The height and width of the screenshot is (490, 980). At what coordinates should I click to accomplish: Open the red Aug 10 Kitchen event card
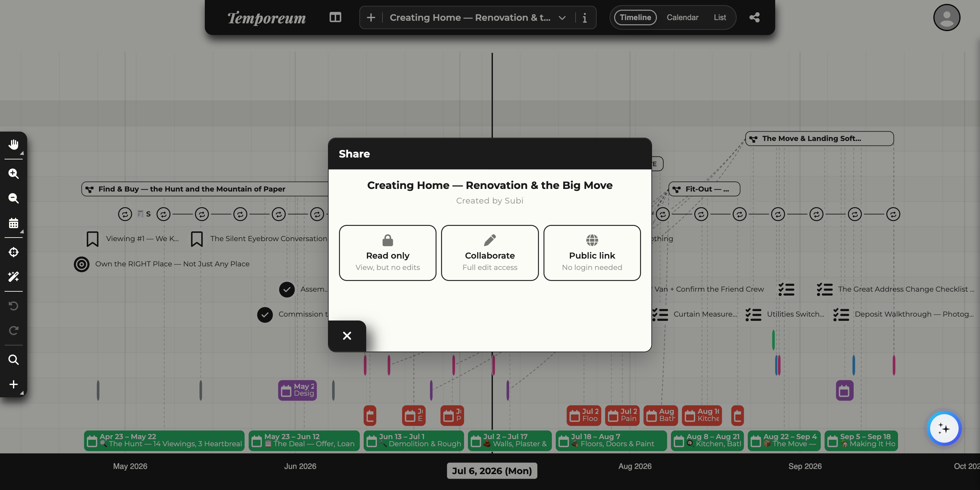[702, 415]
